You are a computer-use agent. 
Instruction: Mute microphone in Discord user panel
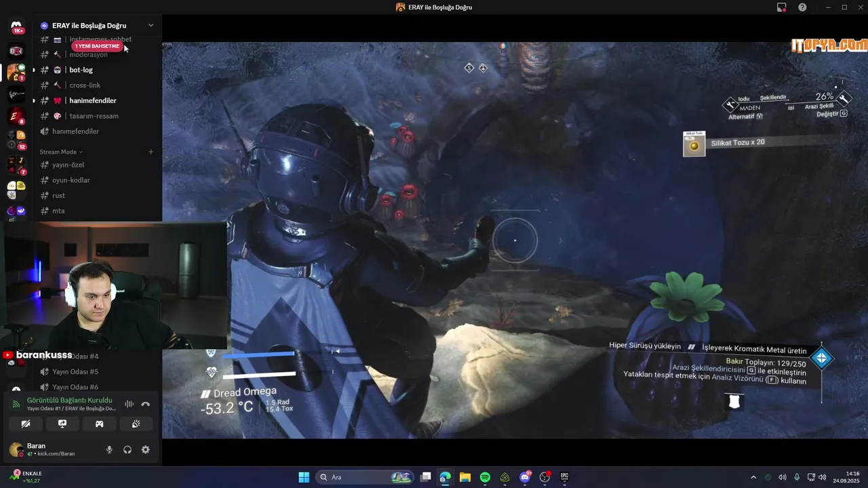109,449
